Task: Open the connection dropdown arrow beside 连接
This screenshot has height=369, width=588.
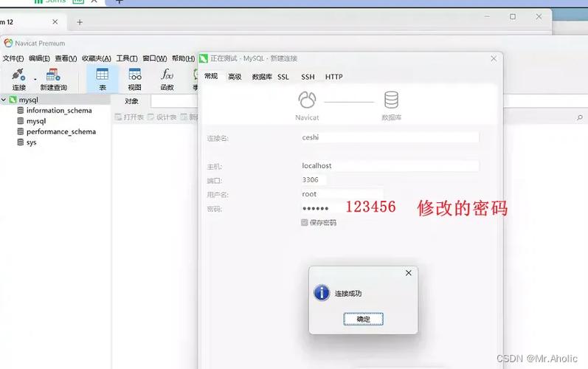Action: tap(35, 79)
